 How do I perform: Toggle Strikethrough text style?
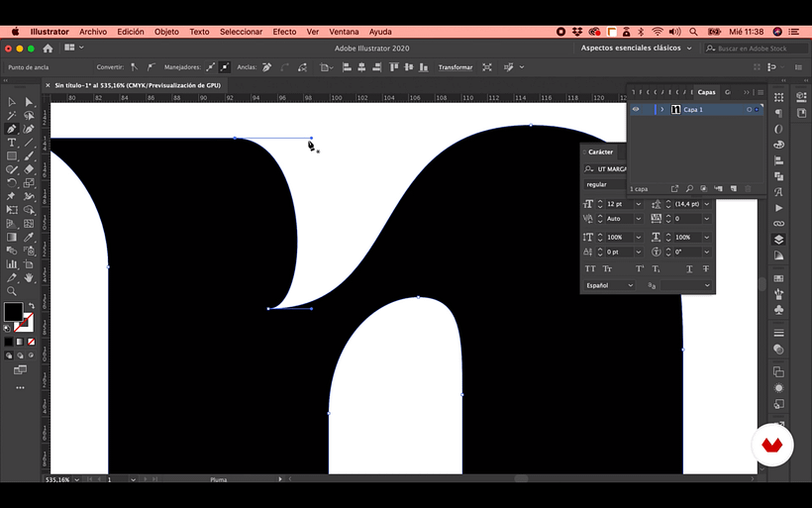(x=706, y=268)
